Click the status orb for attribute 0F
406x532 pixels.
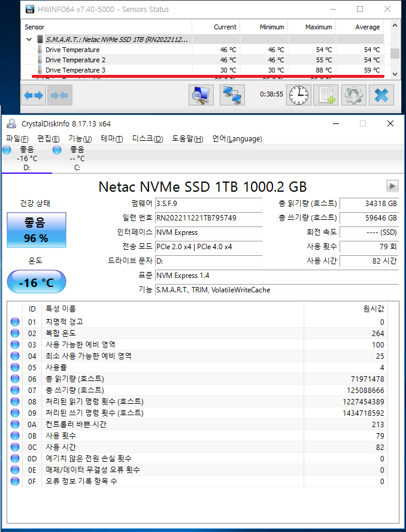[x=15, y=480]
